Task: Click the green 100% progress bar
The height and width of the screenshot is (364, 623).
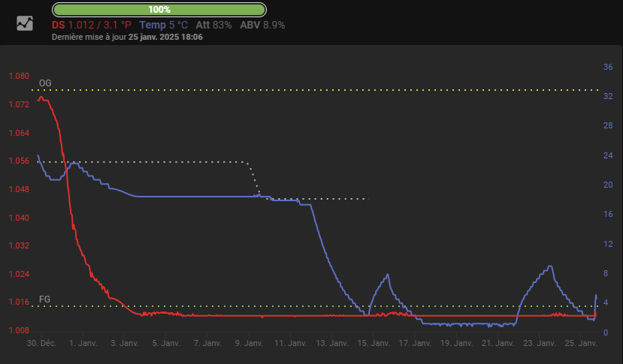Action: click(x=159, y=10)
